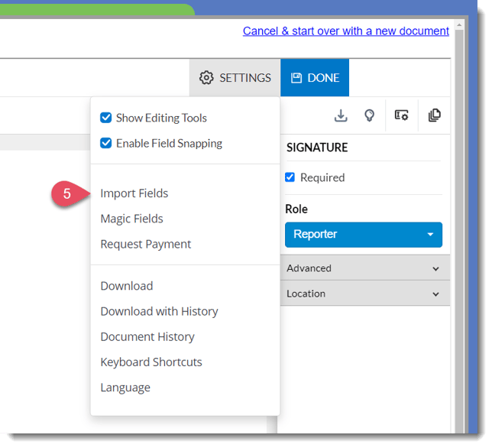Image resolution: width=492 pixels, height=448 pixels.
Task: Toggle Show Editing Tools checkbox
Action: (x=106, y=118)
